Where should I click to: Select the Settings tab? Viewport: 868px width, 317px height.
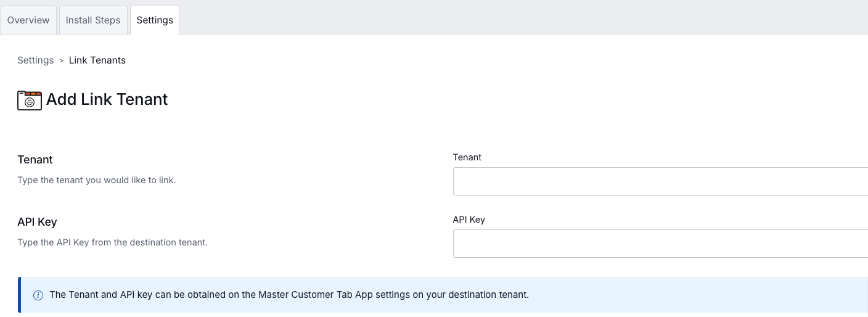pyautogui.click(x=155, y=20)
